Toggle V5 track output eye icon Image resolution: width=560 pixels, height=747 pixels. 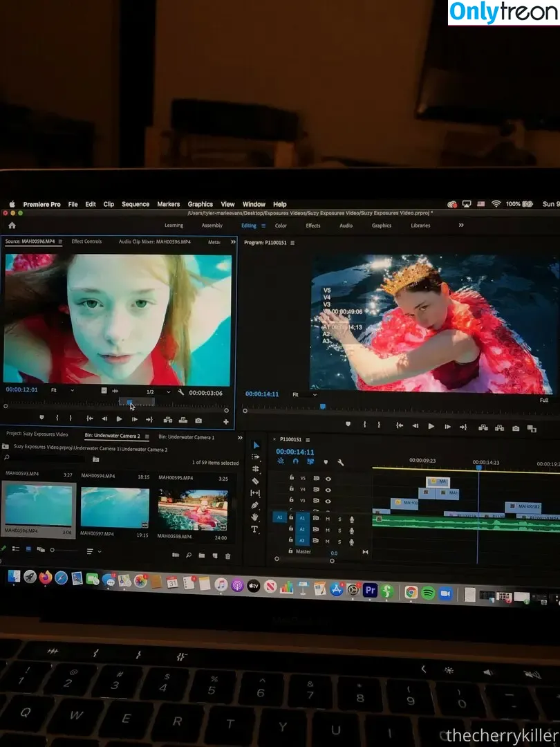(328, 478)
